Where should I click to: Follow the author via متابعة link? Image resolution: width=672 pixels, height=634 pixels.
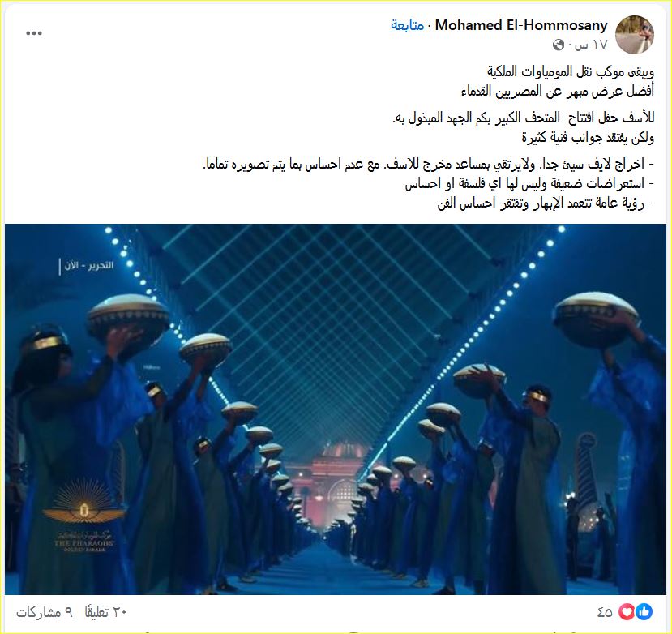[x=407, y=25]
